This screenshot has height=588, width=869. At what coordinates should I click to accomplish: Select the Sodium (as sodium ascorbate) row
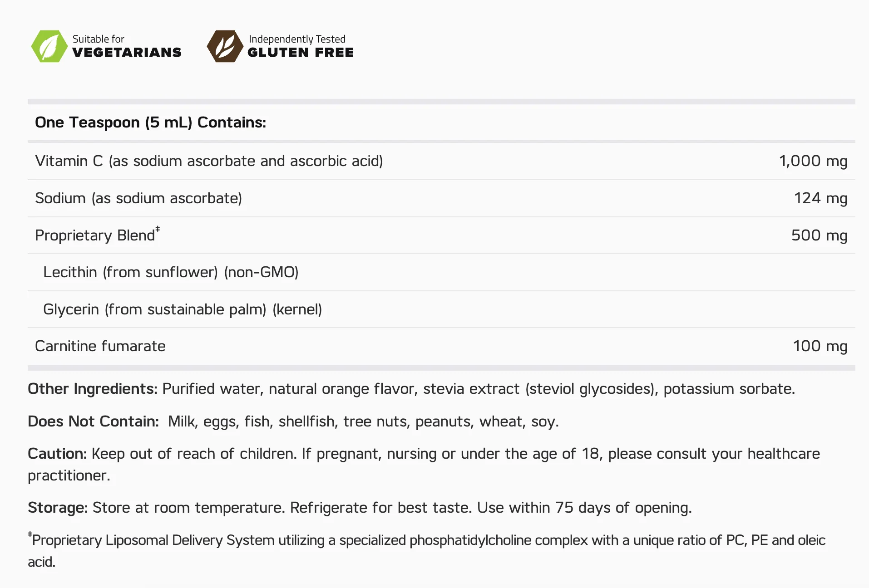tap(441, 198)
